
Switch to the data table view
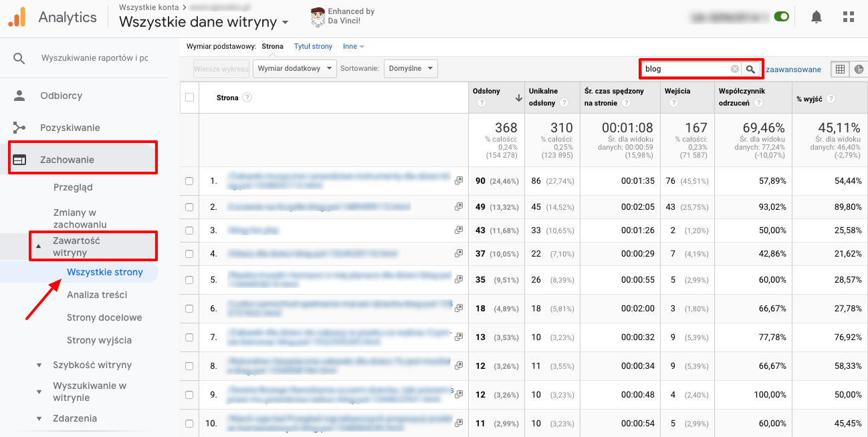[x=840, y=69]
